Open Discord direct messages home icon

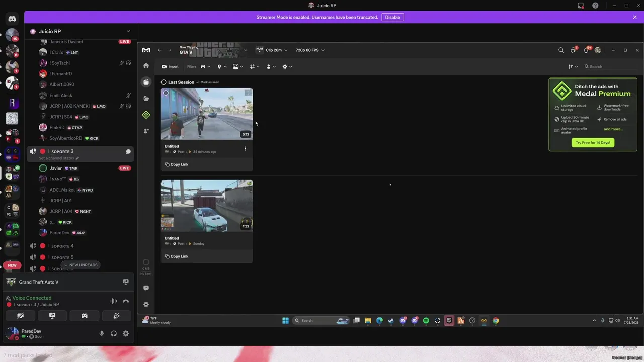[12, 19]
